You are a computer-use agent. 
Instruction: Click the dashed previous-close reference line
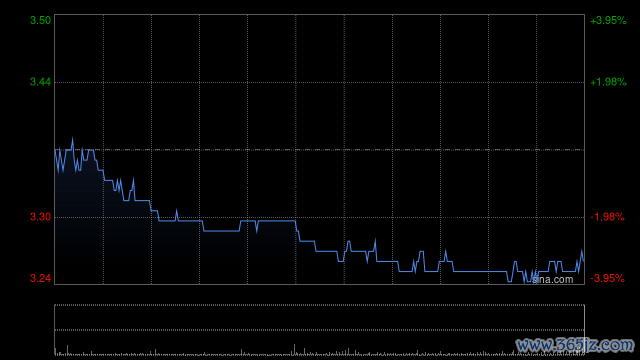[x=319, y=150]
